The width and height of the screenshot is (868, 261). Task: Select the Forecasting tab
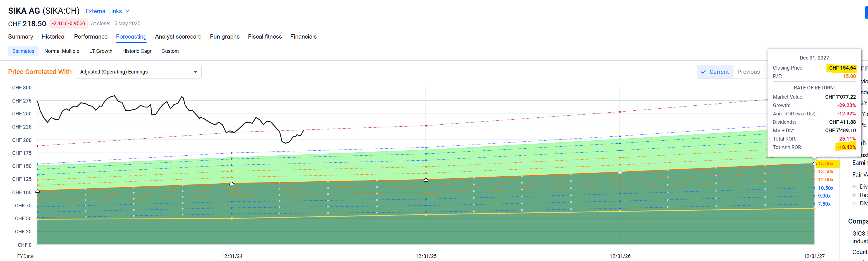pyautogui.click(x=131, y=36)
